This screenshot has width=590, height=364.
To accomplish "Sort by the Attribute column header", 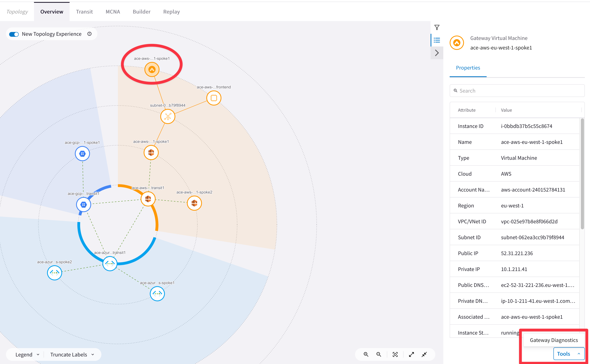I will point(467,110).
